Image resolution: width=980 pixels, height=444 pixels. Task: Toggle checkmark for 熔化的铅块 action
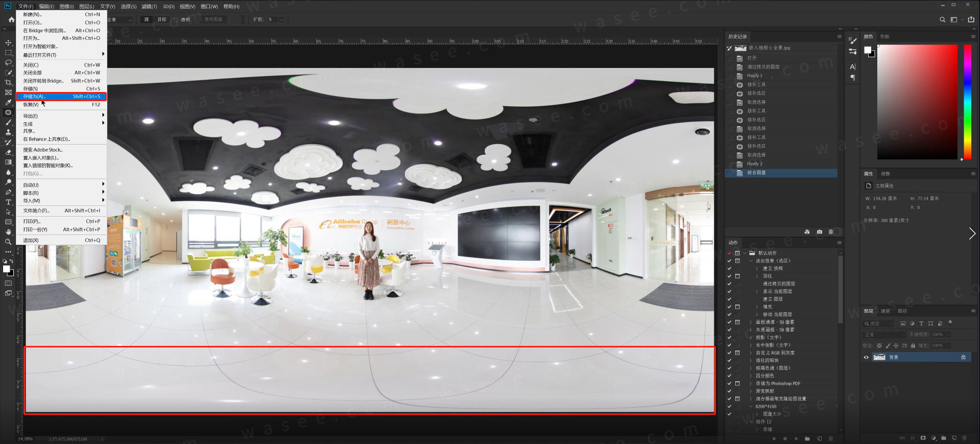point(729,360)
